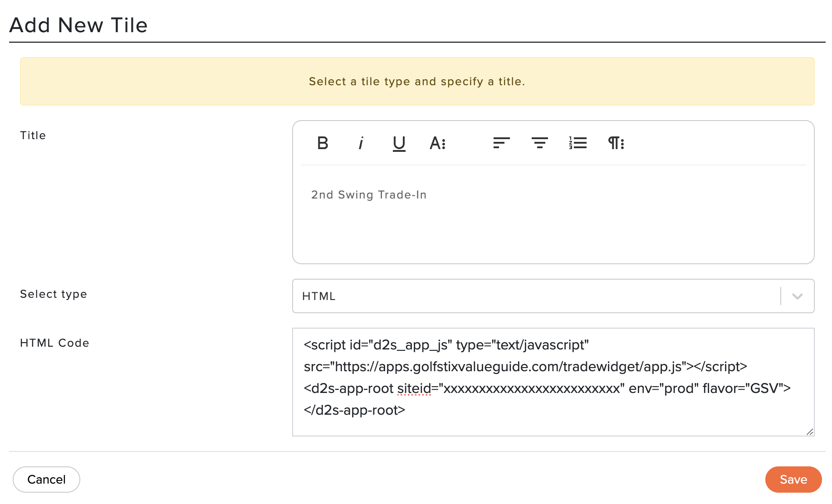832x504 pixels.
Task: Grab the HTML Code textarea resize handle
Action: click(x=810, y=431)
